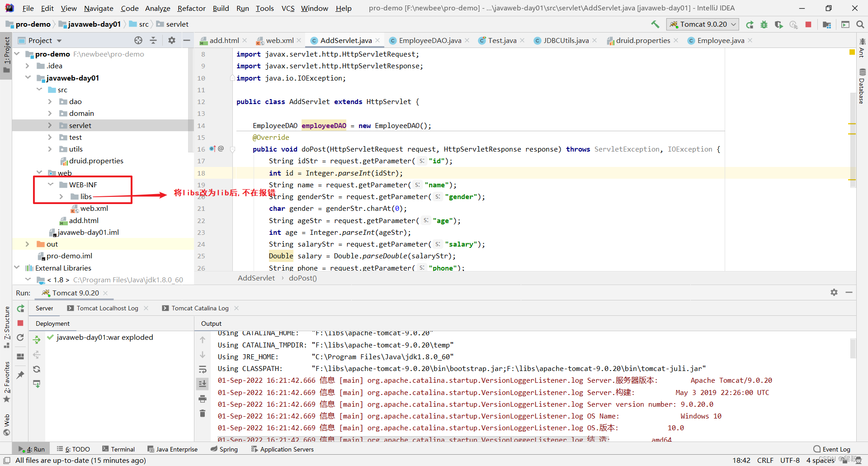This screenshot has width=868, height=466.
Task: Expand the domain package
Action: click(x=50, y=113)
